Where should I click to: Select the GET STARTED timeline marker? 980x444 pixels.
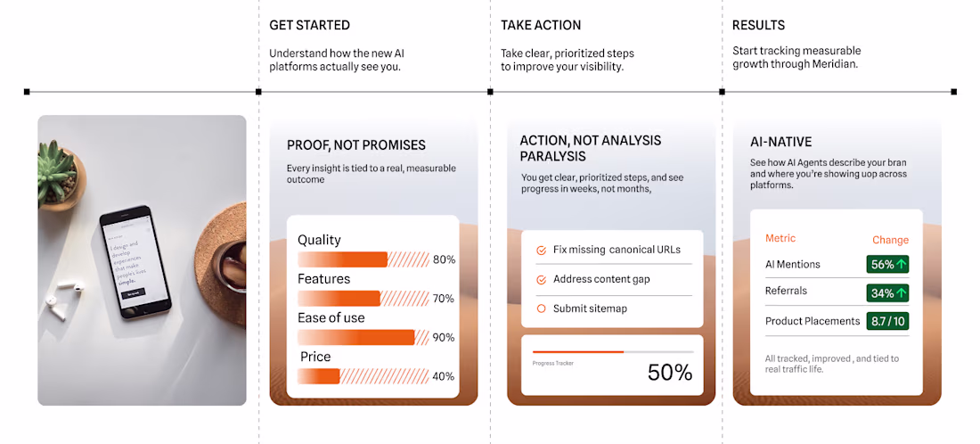(x=258, y=92)
